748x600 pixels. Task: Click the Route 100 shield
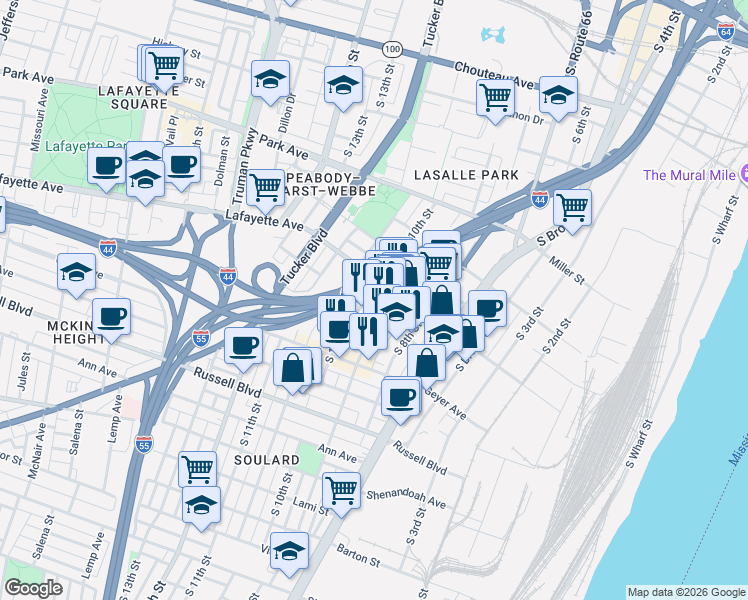(392, 49)
